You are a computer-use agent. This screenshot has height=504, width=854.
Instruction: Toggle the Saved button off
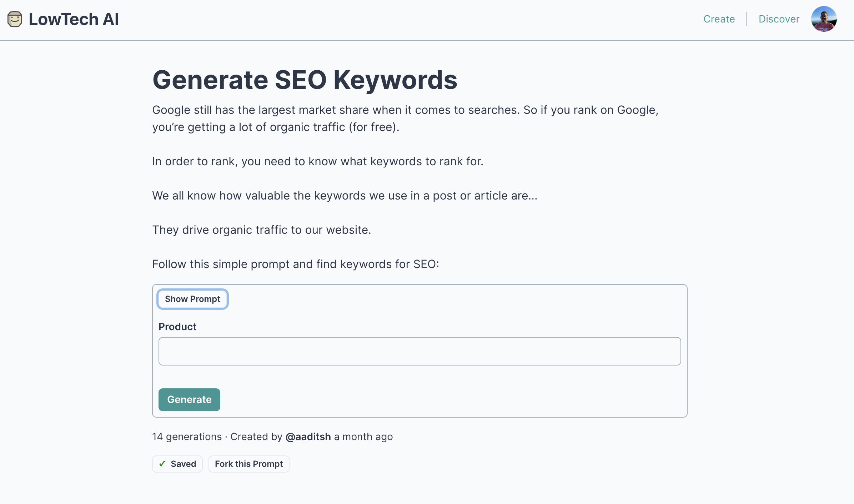177,464
